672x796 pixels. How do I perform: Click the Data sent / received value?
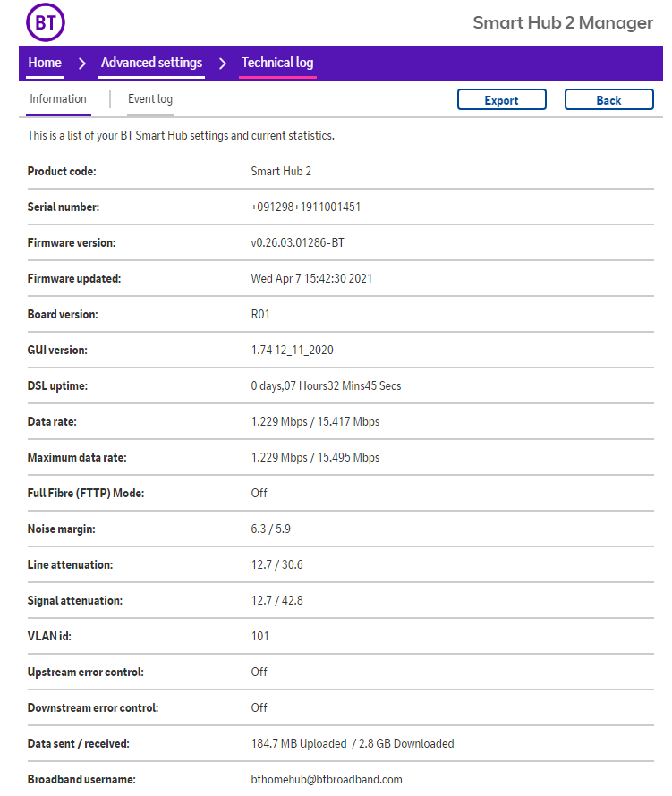click(x=352, y=743)
